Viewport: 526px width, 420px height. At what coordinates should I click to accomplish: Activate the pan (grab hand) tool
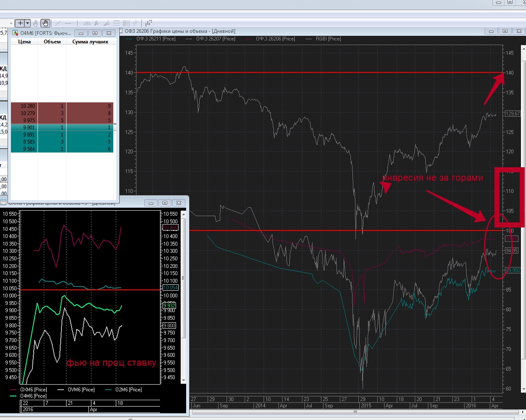click(45, 23)
